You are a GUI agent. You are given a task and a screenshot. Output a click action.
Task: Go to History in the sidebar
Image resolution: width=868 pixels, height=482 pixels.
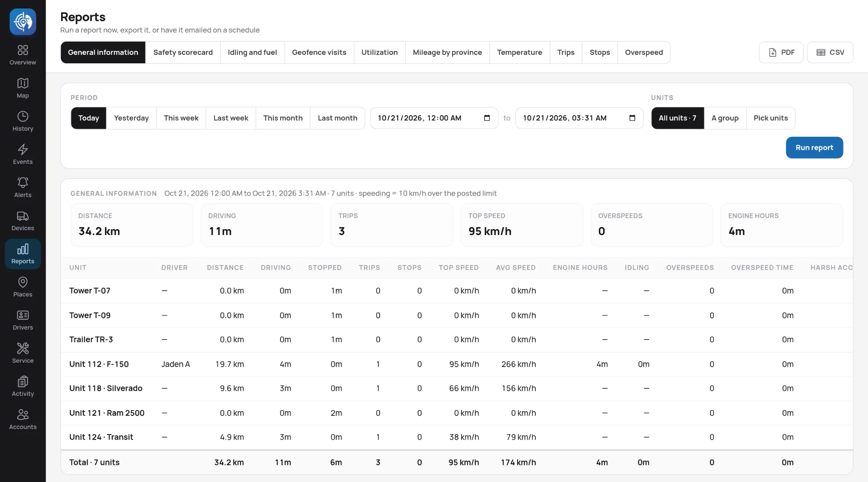[23, 121]
